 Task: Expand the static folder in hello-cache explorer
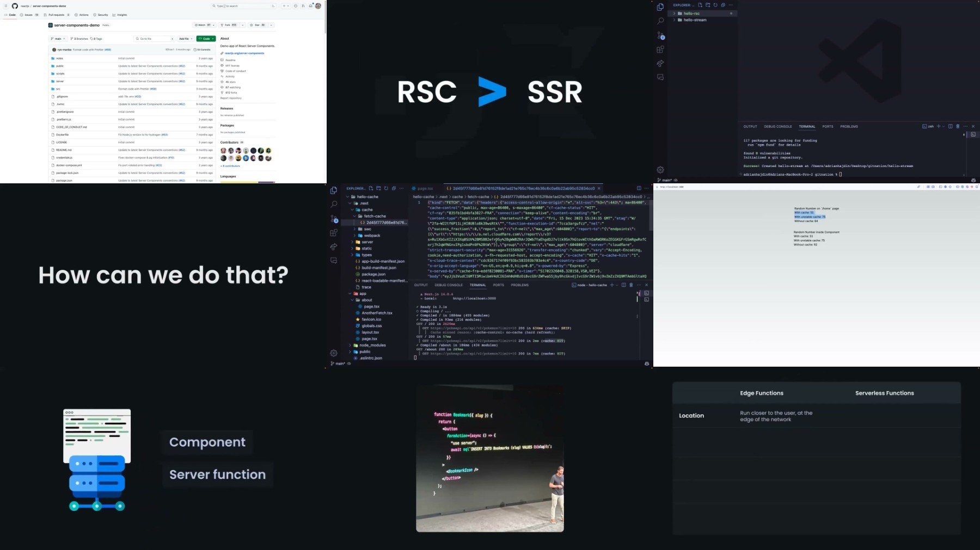[367, 249]
